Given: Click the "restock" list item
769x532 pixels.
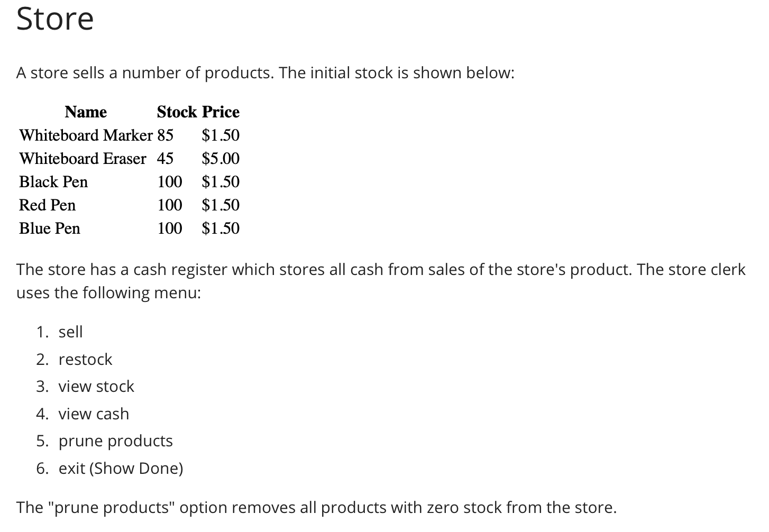Looking at the screenshot, I should [85, 360].
